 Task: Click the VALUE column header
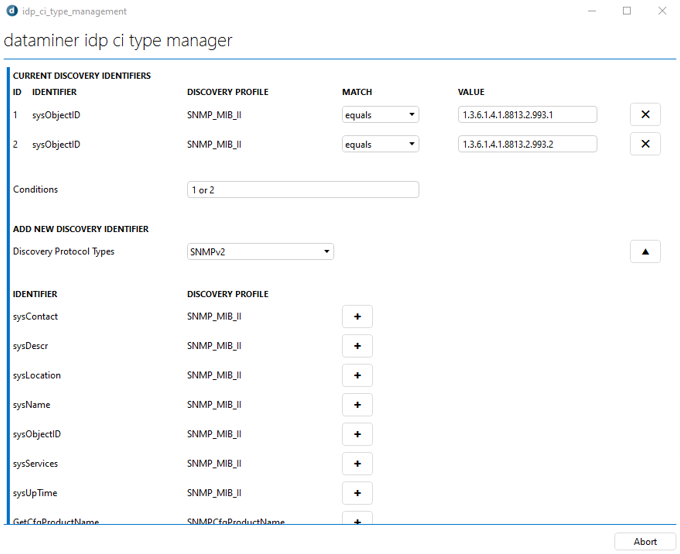[471, 92]
